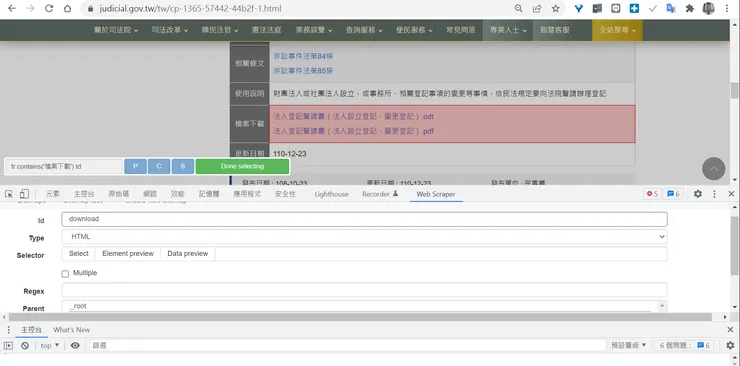Open console settings gear icon
Screen dimensions: 740x366
(x=730, y=346)
